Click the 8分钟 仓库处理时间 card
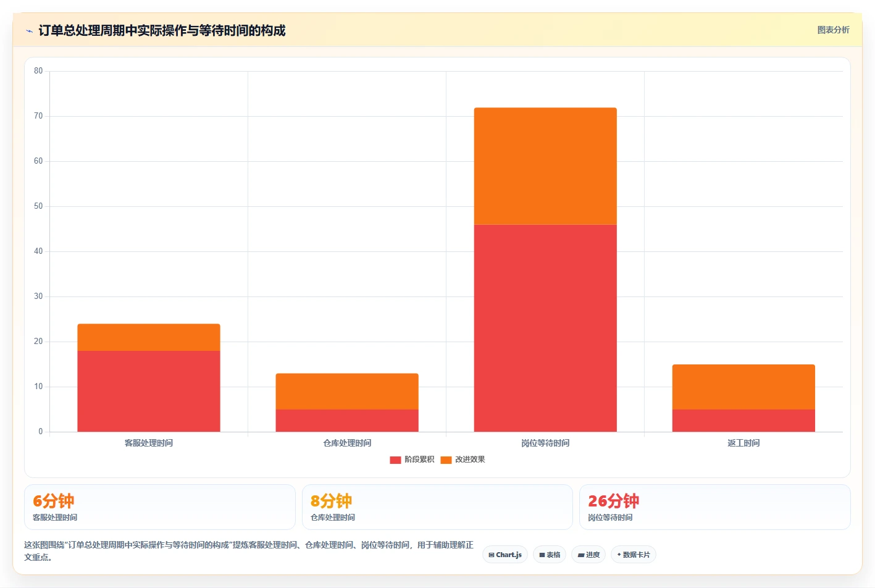 click(x=437, y=507)
